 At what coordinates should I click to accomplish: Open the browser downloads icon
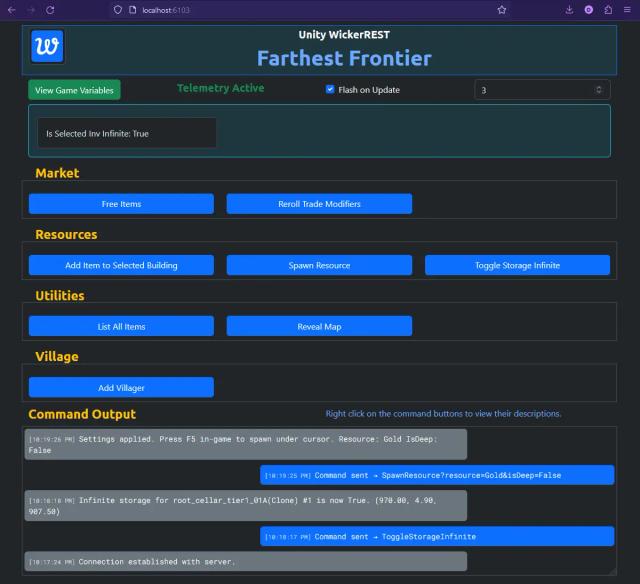click(569, 10)
